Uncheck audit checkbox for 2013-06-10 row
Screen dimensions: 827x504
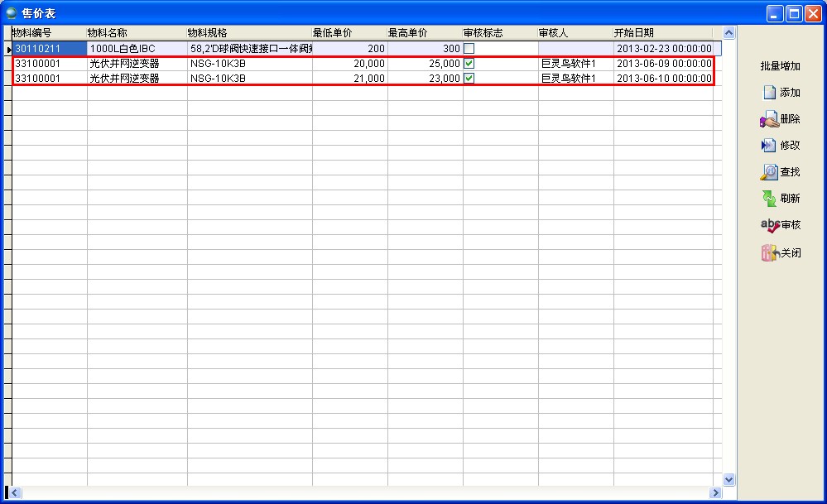pyautogui.click(x=469, y=79)
